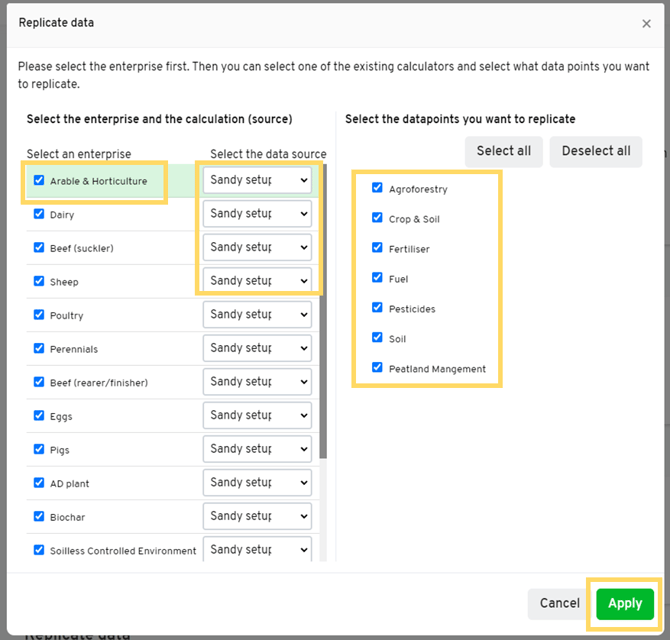Uncheck the Peatland Mangement datapoint
This screenshot has width=670, height=640.
(x=377, y=368)
